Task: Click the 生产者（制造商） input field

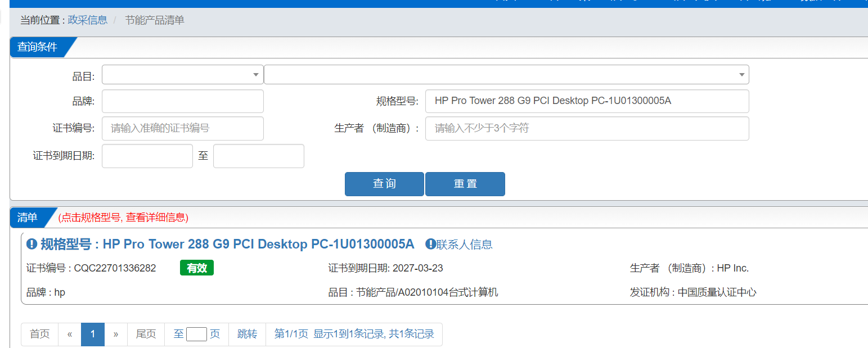Action: (587, 128)
